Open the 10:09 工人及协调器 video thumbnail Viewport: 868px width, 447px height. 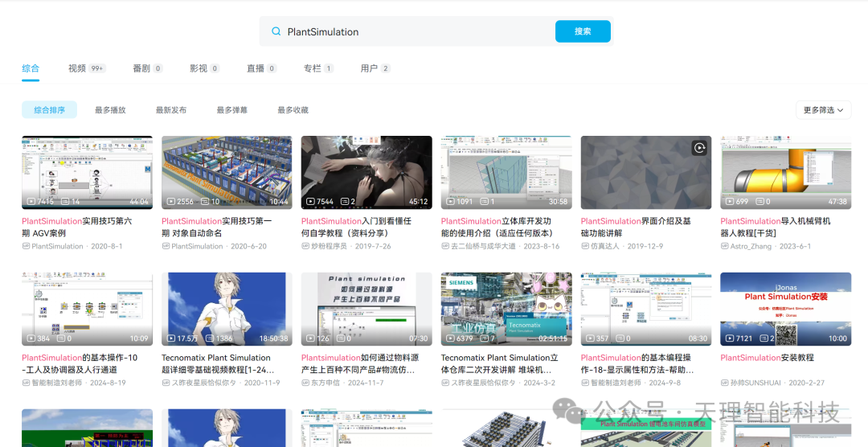[x=87, y=309]
